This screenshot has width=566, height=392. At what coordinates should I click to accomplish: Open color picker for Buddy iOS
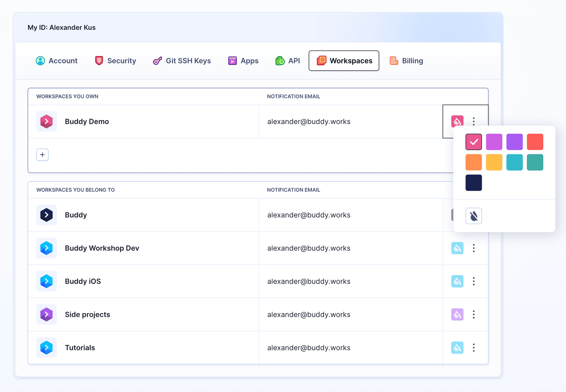[x=457, y=281]
